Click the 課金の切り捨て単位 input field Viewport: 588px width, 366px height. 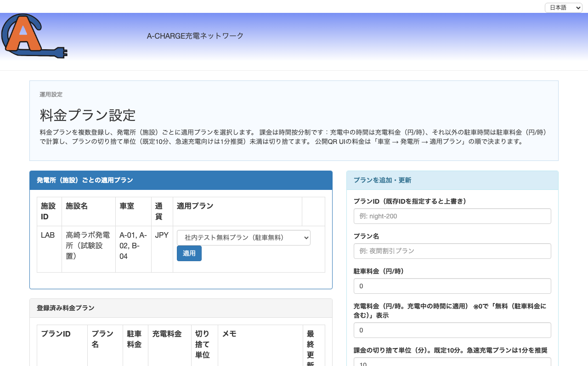click(x=452, y=362)
